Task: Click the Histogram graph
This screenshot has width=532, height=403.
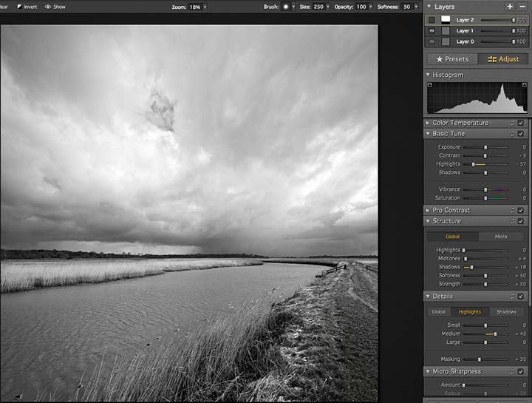Action: coord(477,98)
